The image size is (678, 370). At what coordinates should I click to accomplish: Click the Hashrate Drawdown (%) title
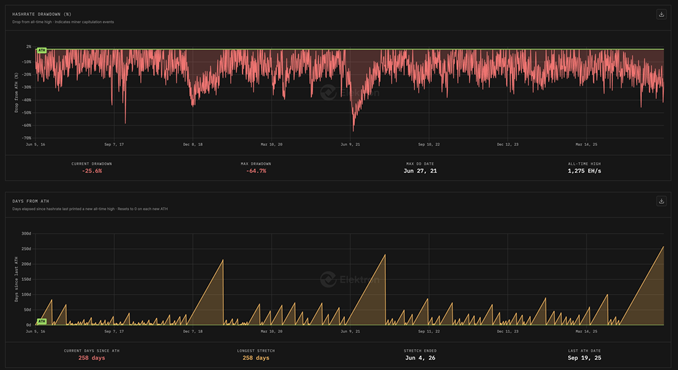pos(42,14)
